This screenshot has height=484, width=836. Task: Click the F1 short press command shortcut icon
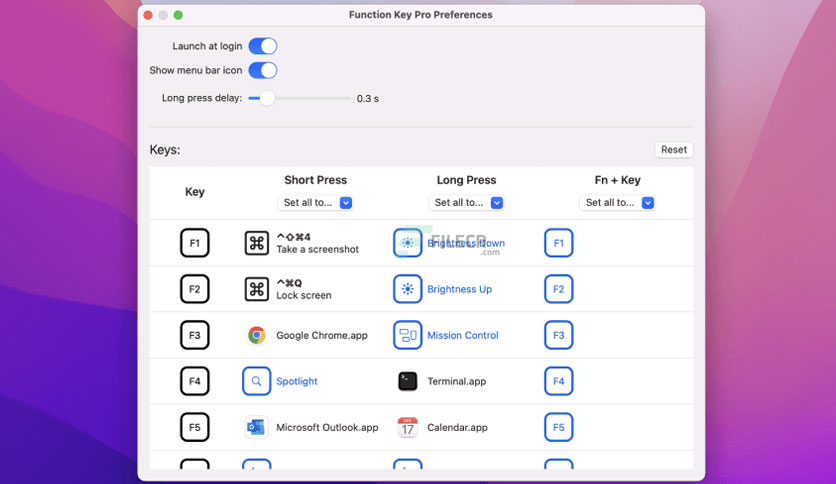(256, 243)
